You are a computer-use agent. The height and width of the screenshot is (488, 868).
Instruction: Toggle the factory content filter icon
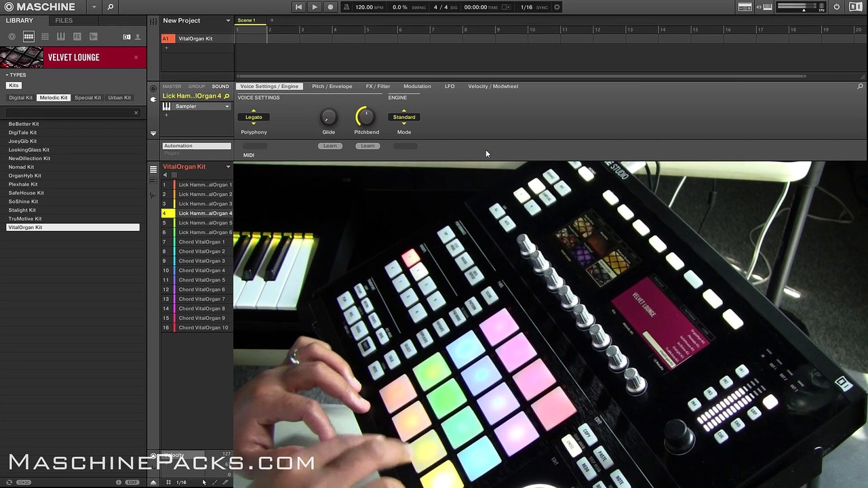click(127, 37)
